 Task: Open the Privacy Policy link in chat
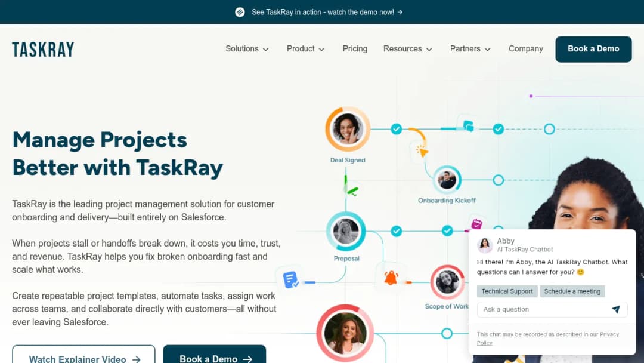[x=548, y=339]
